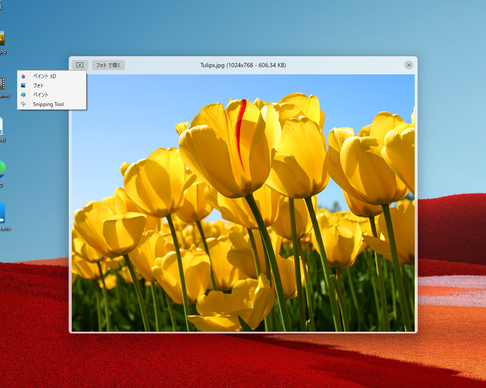Image resolution: width=486 pixels, height=388 pixels.
Task: Click the yellow tulips image preview
Action: [x=243, y=203]
